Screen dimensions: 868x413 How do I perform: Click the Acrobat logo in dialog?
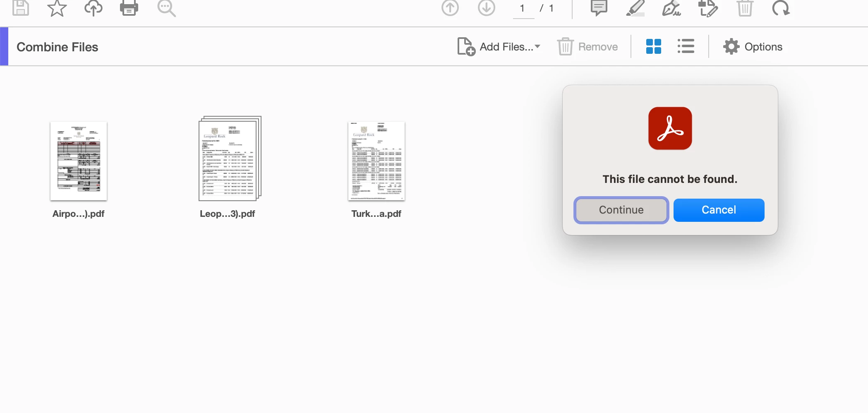(670, 128)
